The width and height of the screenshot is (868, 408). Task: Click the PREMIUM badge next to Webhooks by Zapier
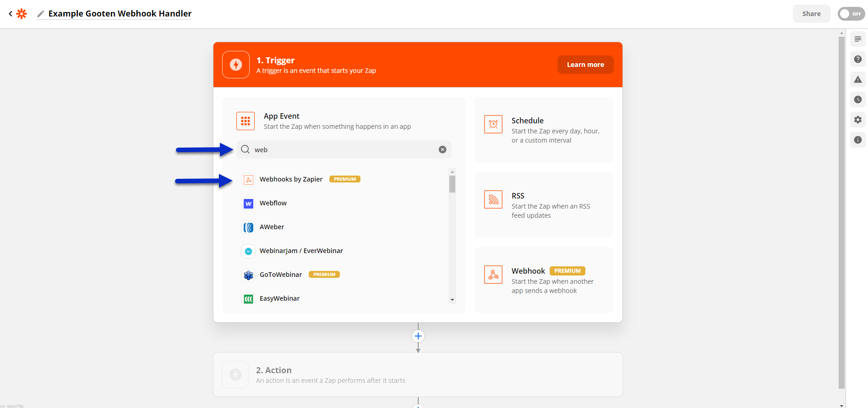point(345,179)
